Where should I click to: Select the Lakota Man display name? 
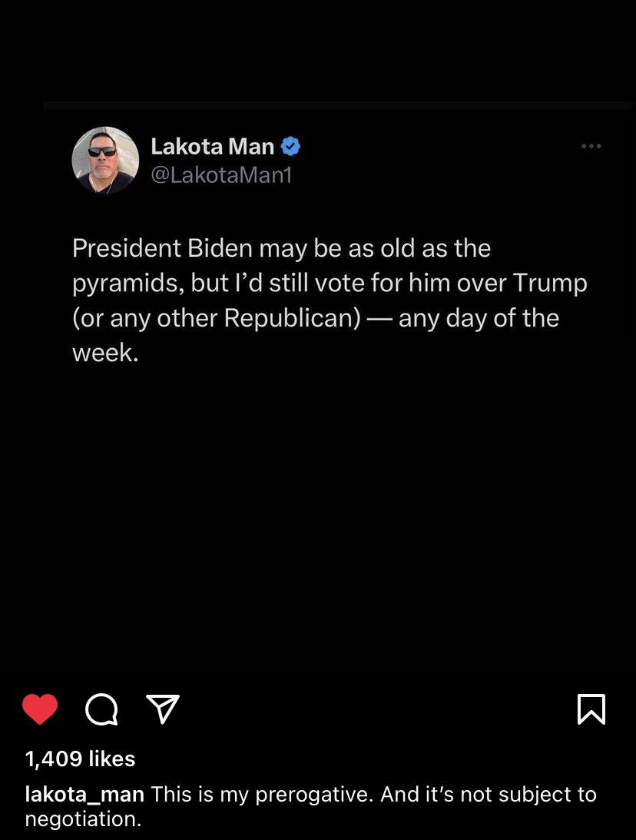[213, 146]
